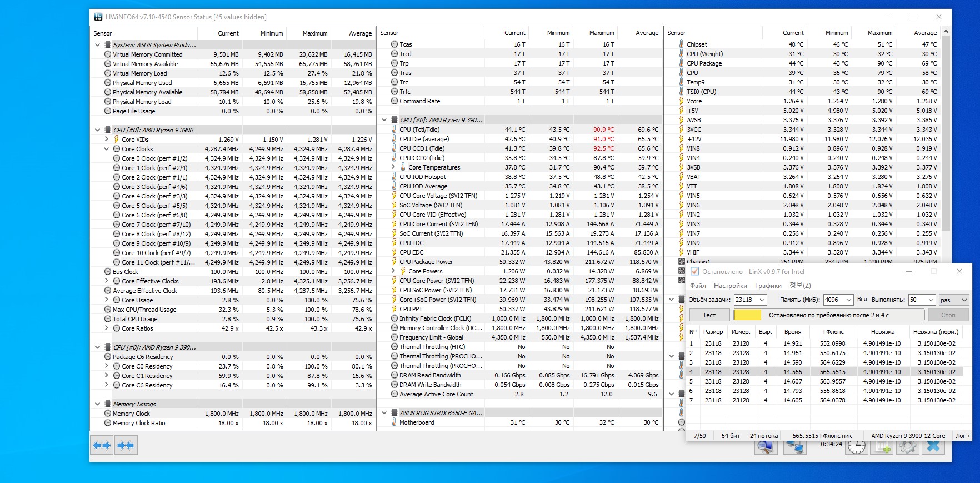Viewport: 980px width, 483px height.
Task: Click the Стоп button in LinX
Action: [948, 315]
